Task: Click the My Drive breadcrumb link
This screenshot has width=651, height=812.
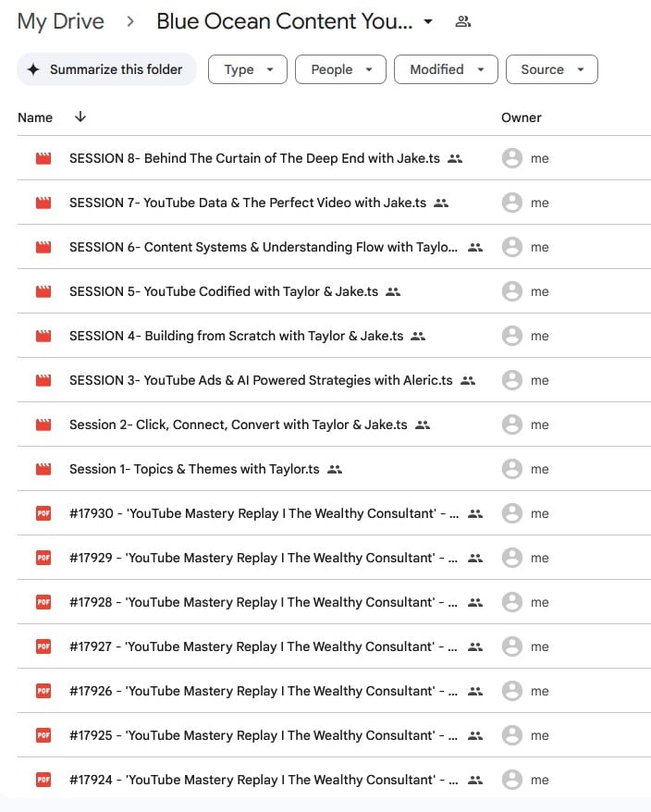Action: (x=61, y=22)
